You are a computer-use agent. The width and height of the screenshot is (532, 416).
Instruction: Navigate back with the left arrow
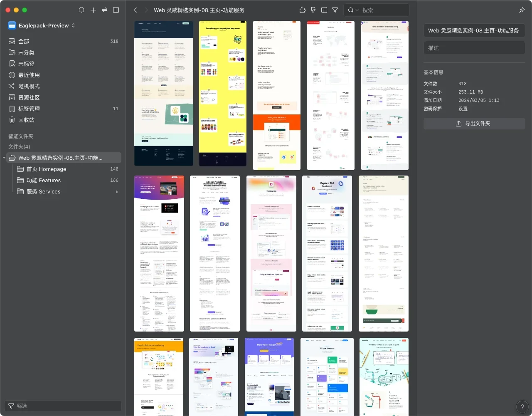point(135,10)
